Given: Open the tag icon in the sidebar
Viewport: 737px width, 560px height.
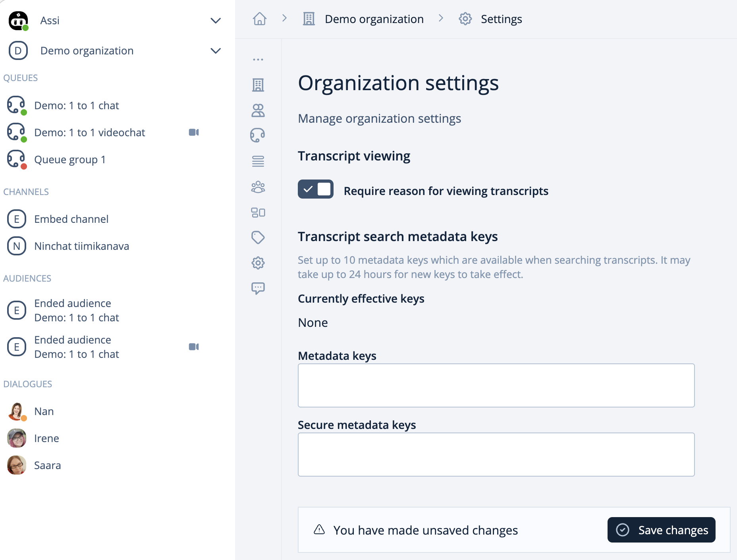Looking at the screenshot, I should point(258,237).
